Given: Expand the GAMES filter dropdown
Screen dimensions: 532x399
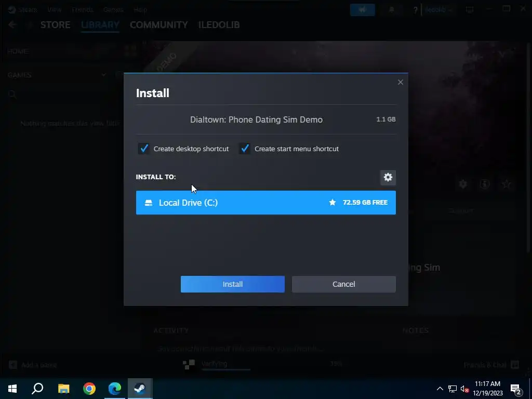Looking at the screenshot, I should 103,75.
